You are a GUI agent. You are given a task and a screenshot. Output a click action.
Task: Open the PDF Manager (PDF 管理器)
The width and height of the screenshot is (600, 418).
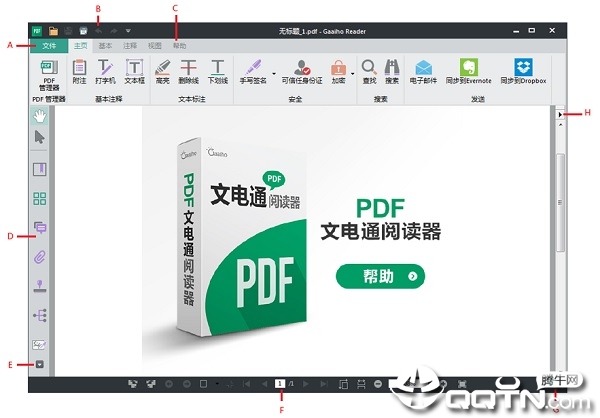pos(49,75)
